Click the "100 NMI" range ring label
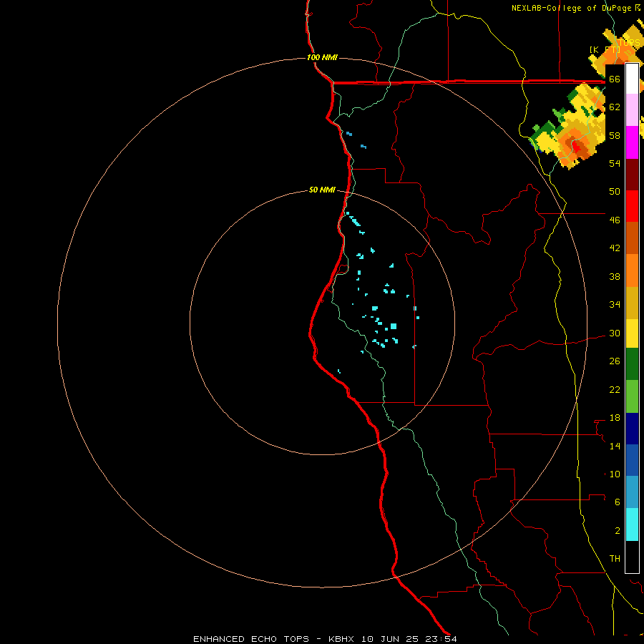Image resolution: width=644 pixels, height=644 pixels. pyautogui.click(x=322, y=57)
